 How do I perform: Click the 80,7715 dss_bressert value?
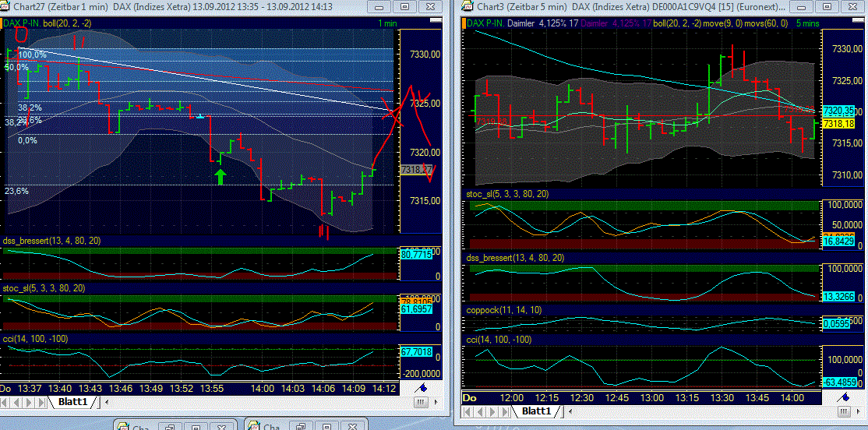[415, 256]
